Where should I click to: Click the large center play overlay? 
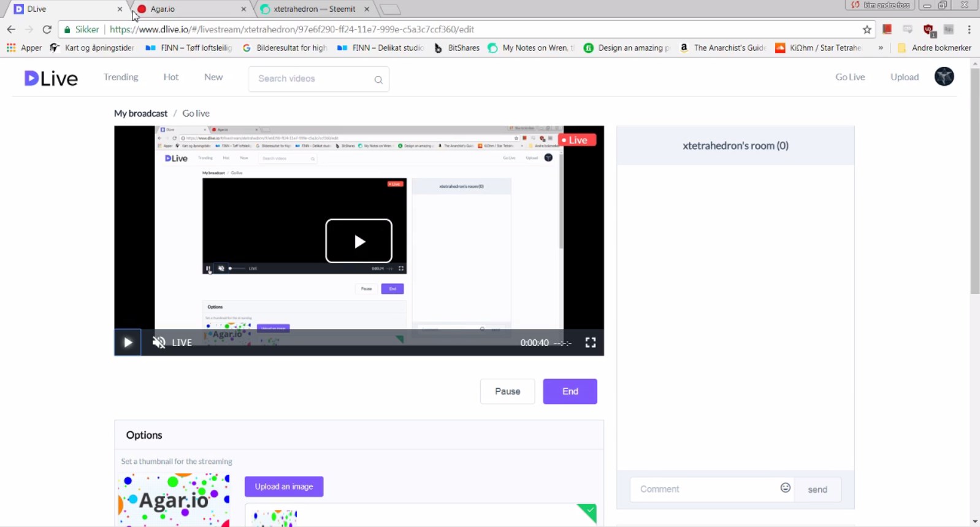(359, 240)
